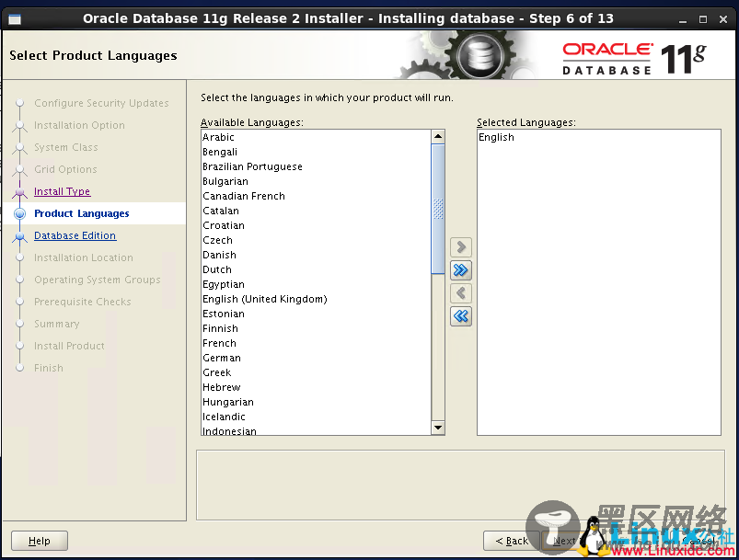739x560 pixels.
Task: Select Estonian language entry
Action: coord(316,314)
